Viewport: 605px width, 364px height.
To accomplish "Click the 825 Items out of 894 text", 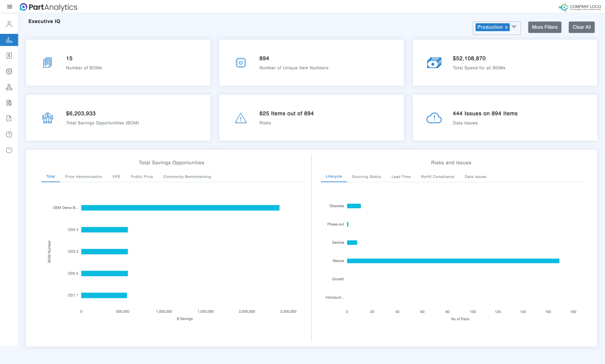I will pyautogui.click(x=287, y=113).
